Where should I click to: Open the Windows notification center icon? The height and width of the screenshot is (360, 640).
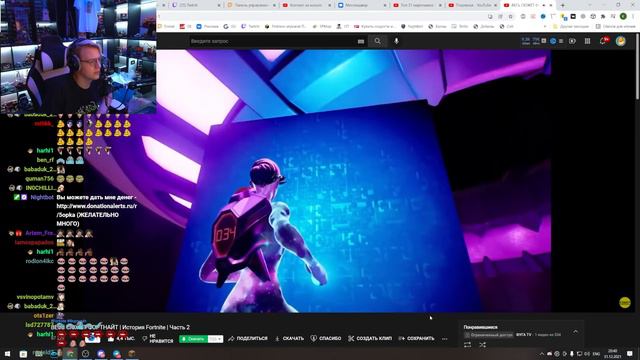tap(630, 353)
